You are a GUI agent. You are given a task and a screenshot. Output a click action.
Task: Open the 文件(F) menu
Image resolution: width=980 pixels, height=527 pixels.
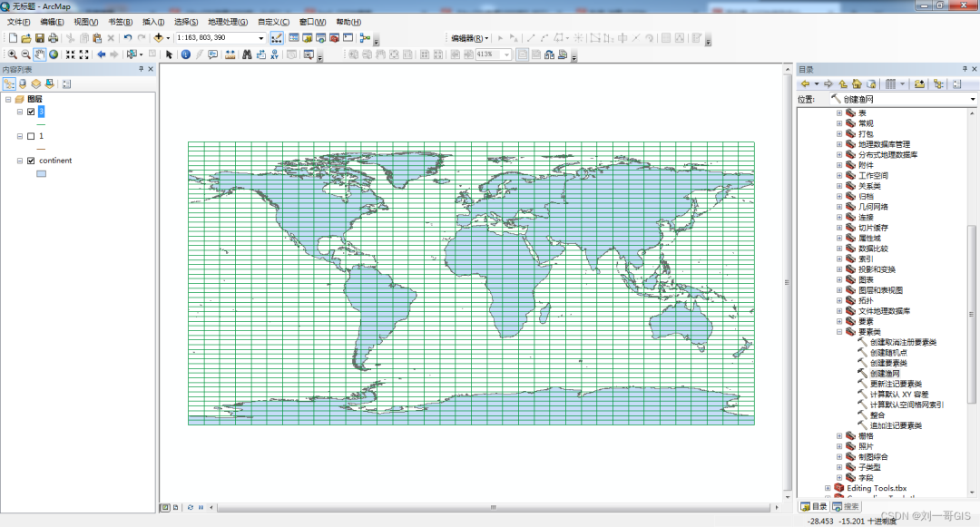pyautogui.click(x=19, y=22)
